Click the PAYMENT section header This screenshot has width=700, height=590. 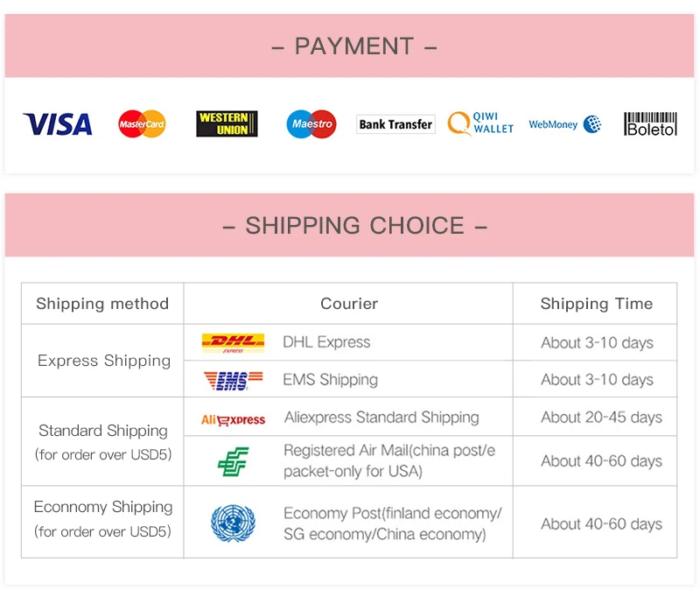349,46
